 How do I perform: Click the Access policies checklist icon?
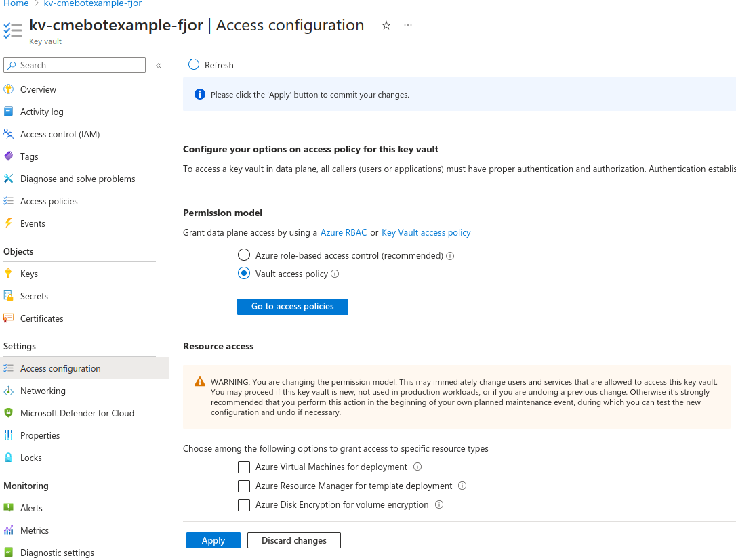pos(8,201)
